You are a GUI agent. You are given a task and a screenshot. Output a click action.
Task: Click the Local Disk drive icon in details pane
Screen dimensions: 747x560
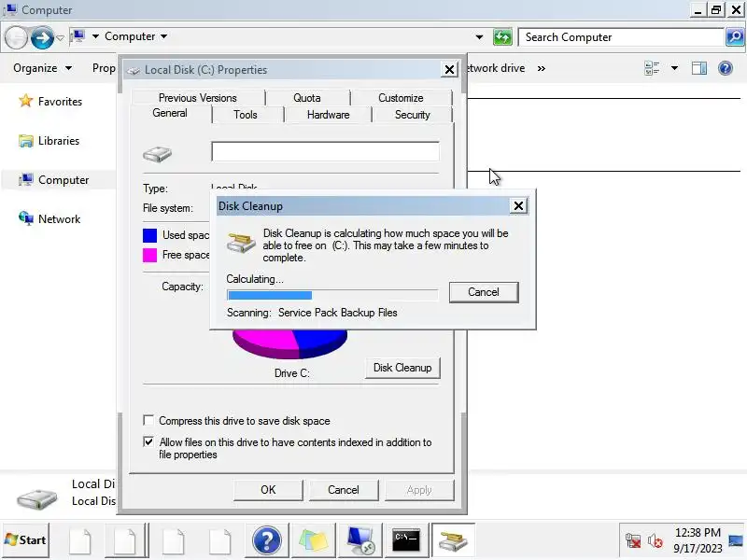[x=36, y=498]
